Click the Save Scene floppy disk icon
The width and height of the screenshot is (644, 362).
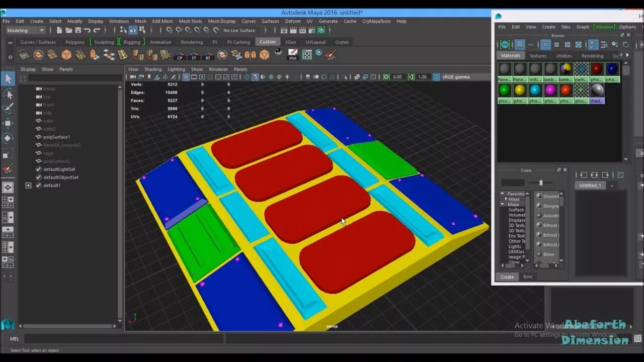[x=77, y=30]
